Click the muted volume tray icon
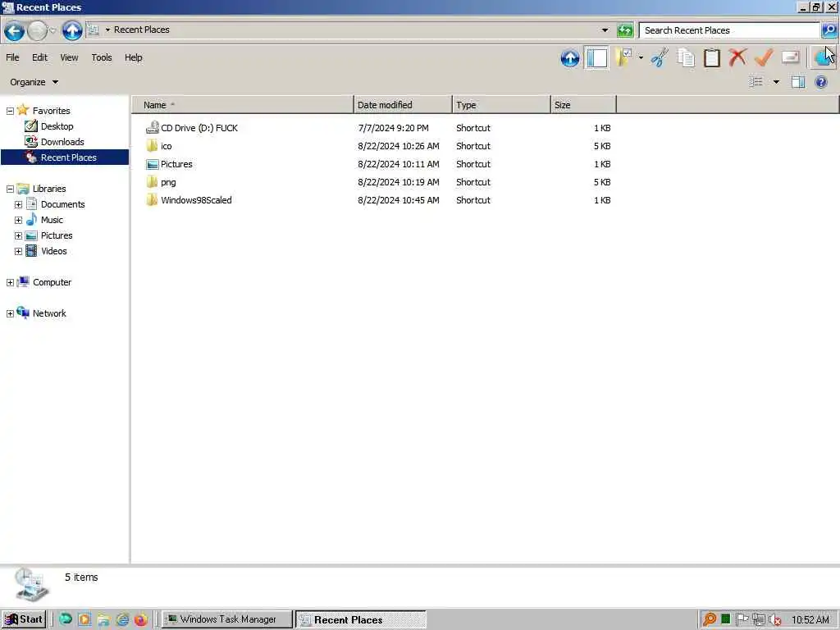Viewport: 840px width, 630px height. click(x=774, y=620)
